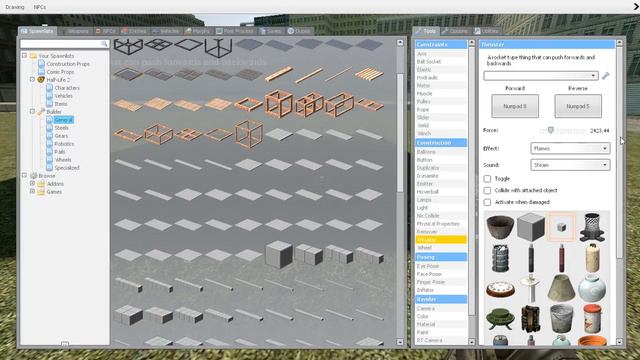The width and height of the screenshot is (640, 360).
Task: Choose the orange-lid paint can model
Action: (x=592, y=318)
